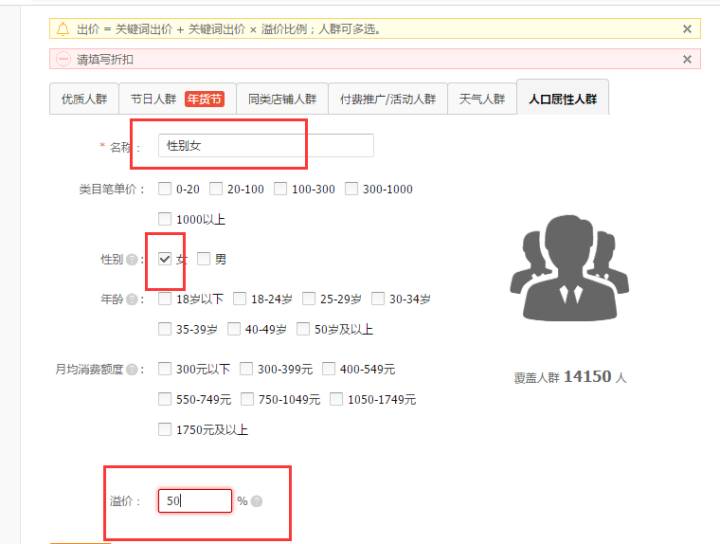Select the 天气人群 tab
The width and height of the screenshot is (720, 544).
point(482,99)
